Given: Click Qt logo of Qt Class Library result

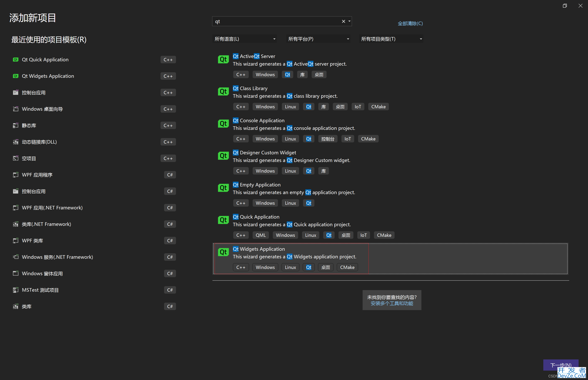Looking at the screenshot, I should tap(223, 91).
